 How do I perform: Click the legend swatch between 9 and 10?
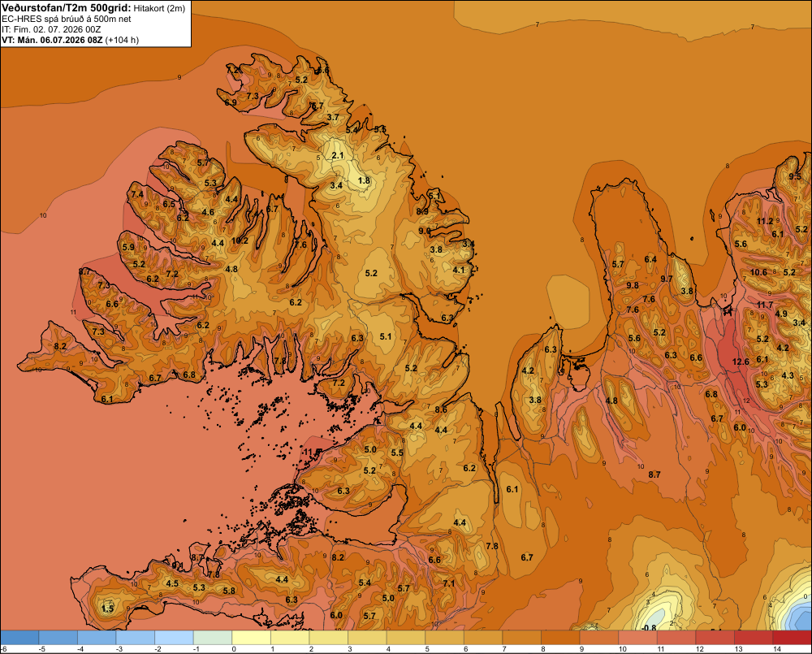(x=599, y=638)
